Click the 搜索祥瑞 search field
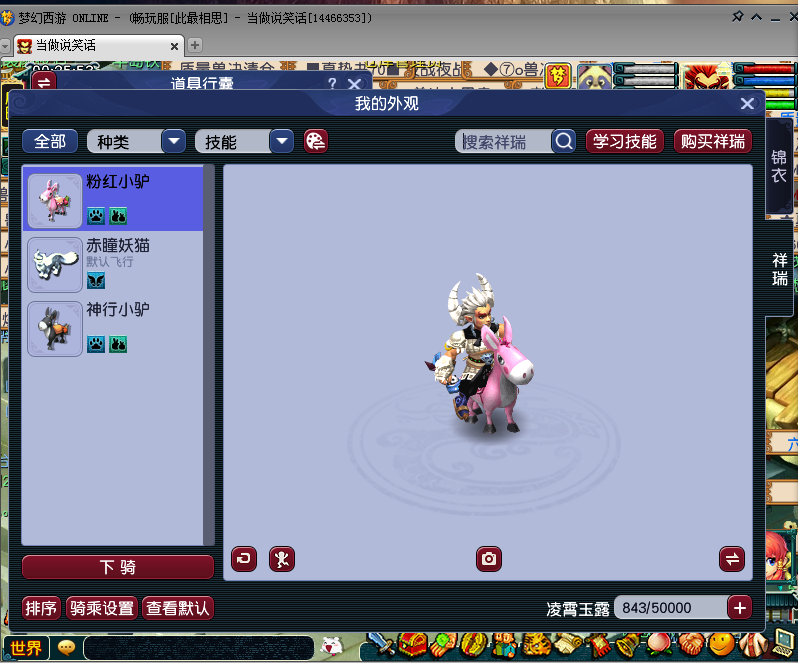 [503, 141]
